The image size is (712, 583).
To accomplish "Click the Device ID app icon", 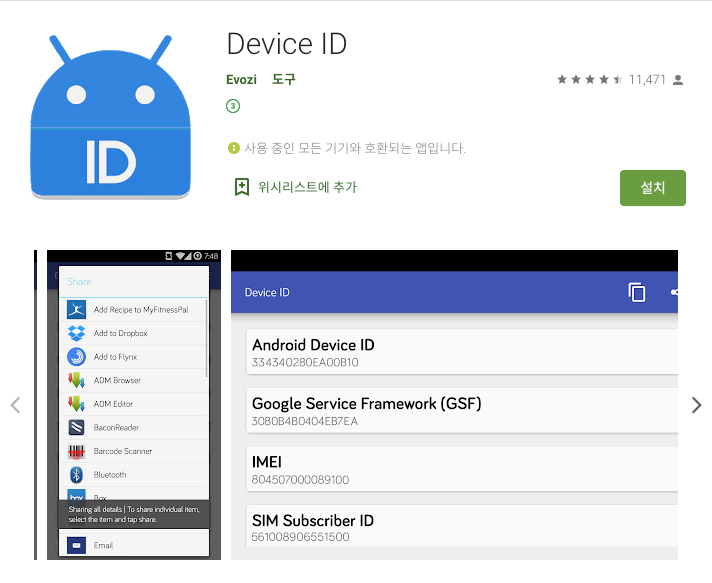I will coord(110,117).
